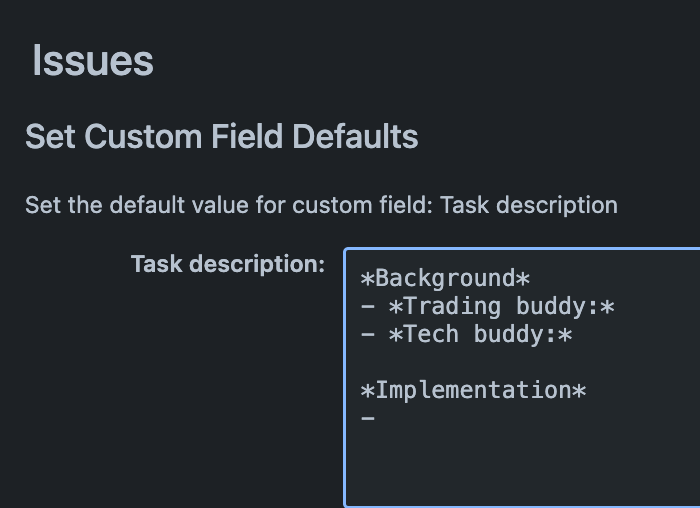Viewport: 700px width, 508px height.
Task: Place cursor after Trading buddy: text
Action: tap(616, 307)
